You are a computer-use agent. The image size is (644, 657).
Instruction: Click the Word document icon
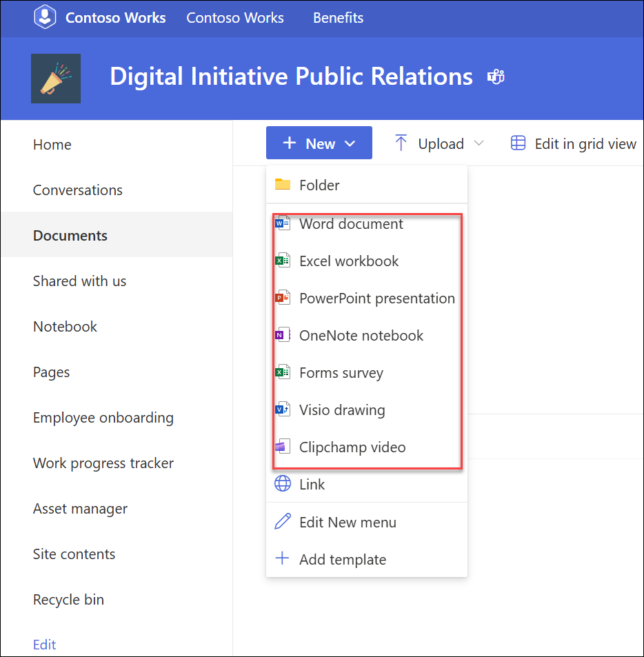click(x=282, y=224)
